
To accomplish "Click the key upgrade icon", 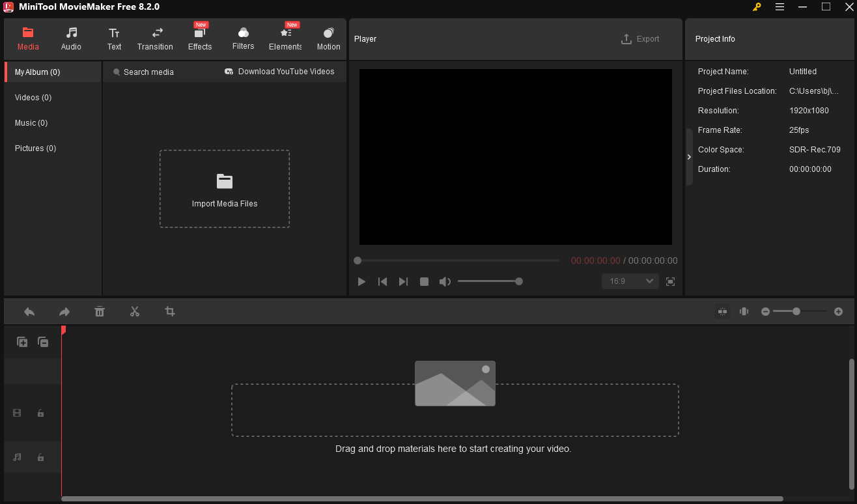I will (x=757, y=7).
